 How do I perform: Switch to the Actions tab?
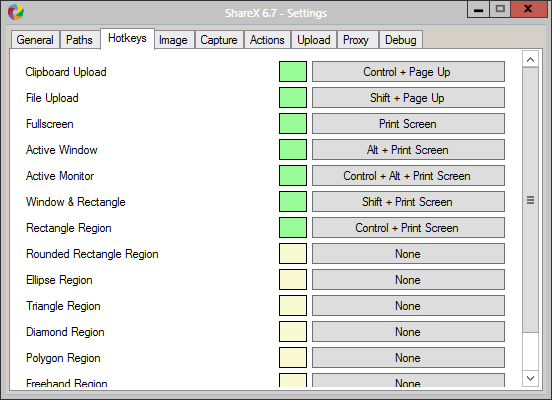[x=267, y=40]
